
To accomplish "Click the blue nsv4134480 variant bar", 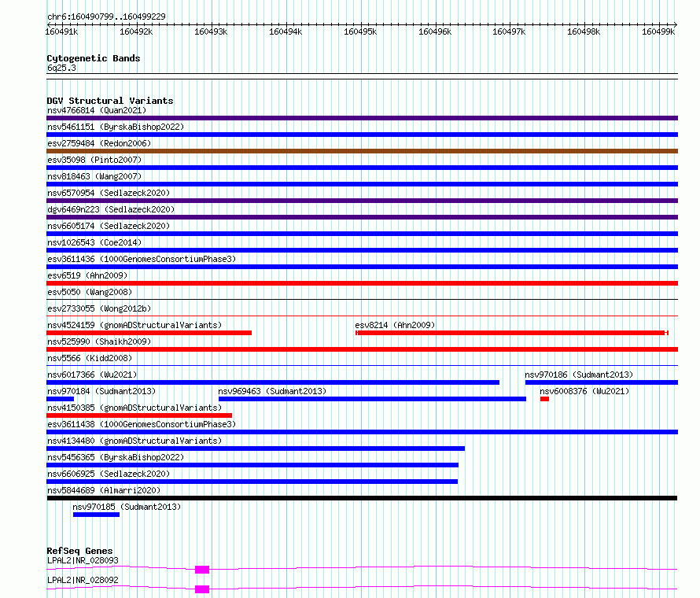I will [256, 448].
